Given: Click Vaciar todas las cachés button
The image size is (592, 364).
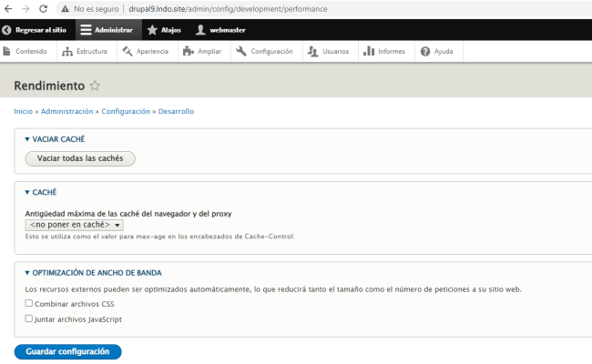Looking at the screenshot, I should point(80,158).
